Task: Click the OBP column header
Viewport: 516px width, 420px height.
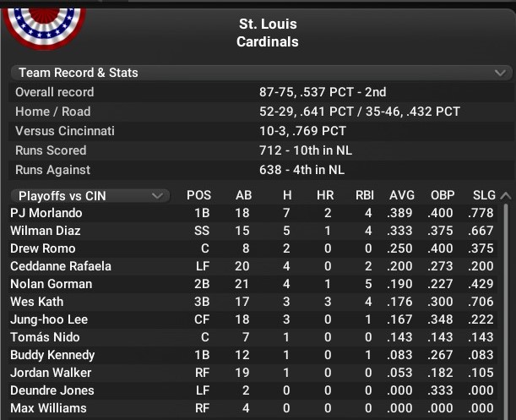Action: [x=443, y=196]
